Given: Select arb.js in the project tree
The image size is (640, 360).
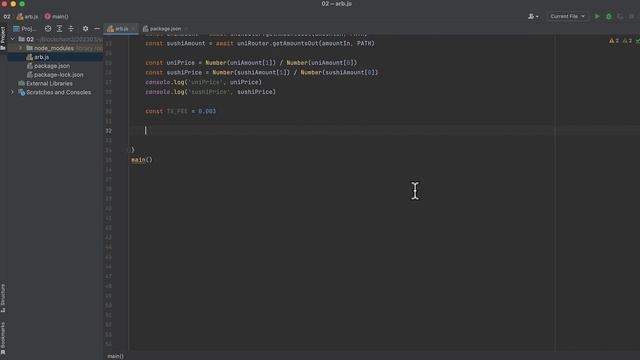Looking at the screenshot, I should pos(55,57).
